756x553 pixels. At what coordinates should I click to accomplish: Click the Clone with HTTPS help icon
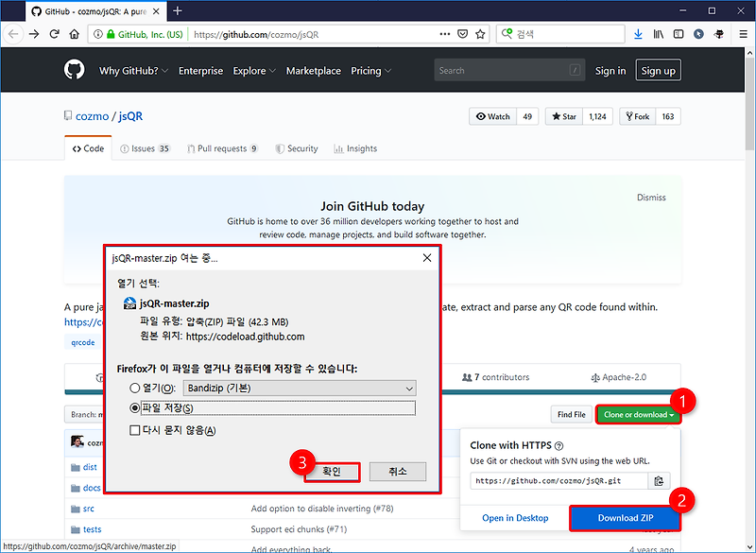click(x=558, y=446)
